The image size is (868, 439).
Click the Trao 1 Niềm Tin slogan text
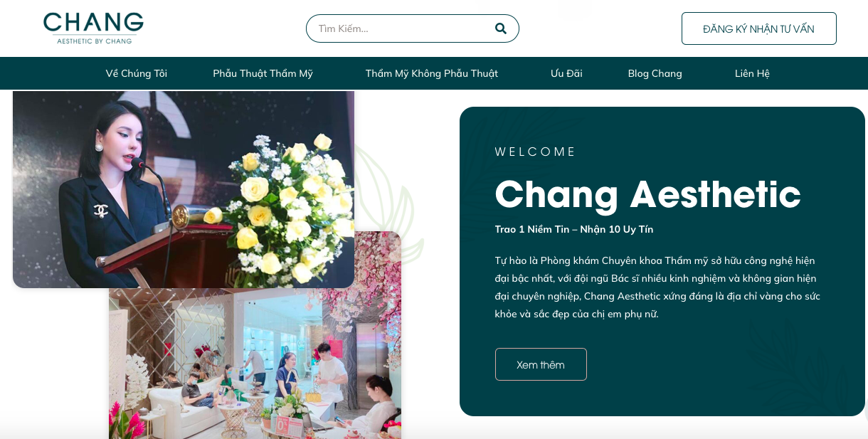point(574,229)
